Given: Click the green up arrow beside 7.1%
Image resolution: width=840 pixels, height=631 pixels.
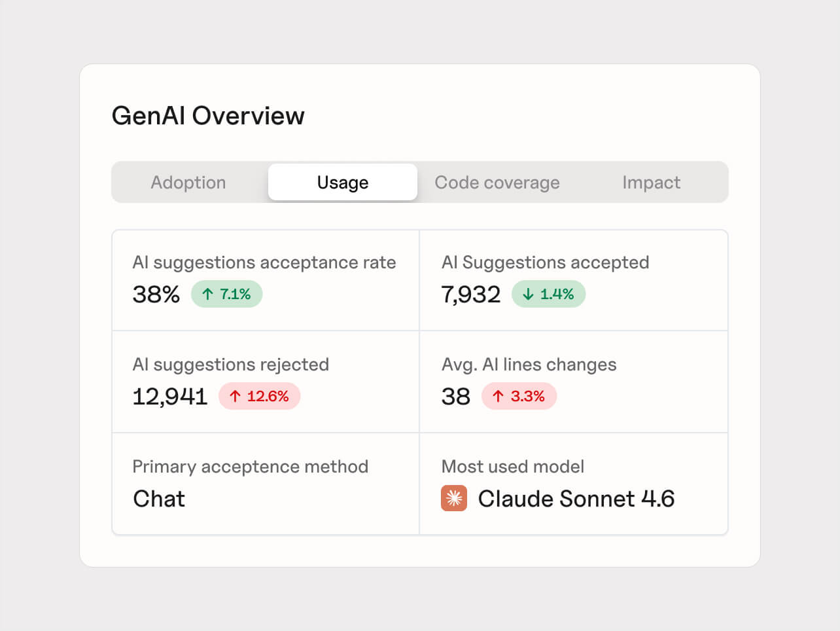Looking at the screenshot, I should coord(208,295).
